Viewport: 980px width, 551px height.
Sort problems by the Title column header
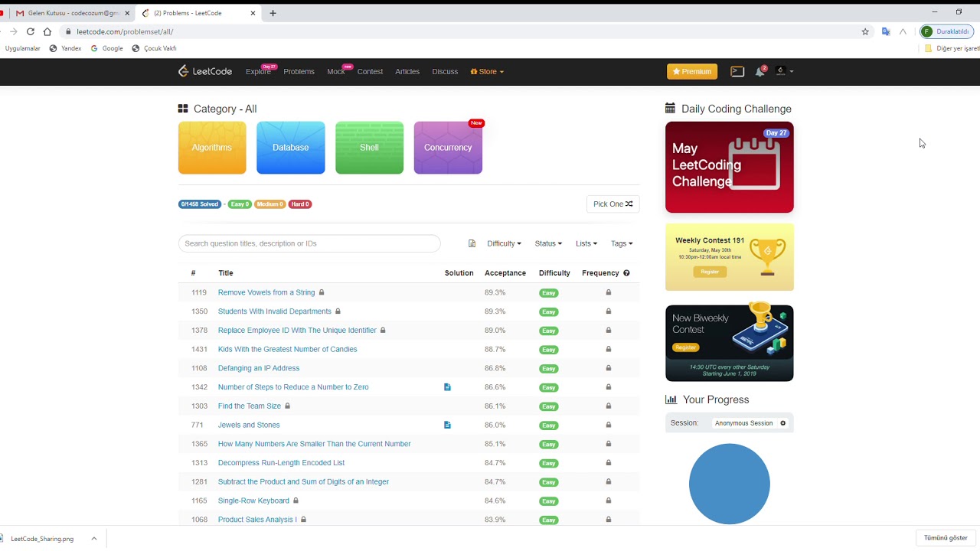coord(226,273)
